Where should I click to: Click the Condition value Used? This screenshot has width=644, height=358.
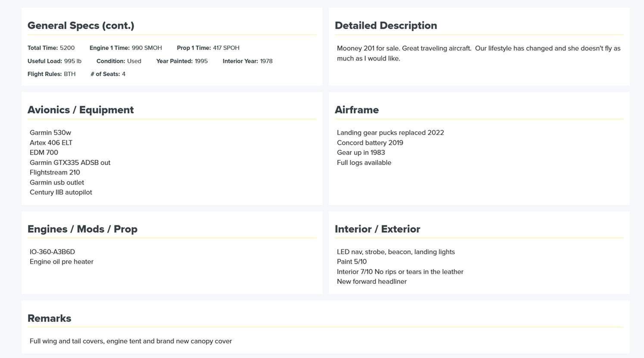(134, 61)
